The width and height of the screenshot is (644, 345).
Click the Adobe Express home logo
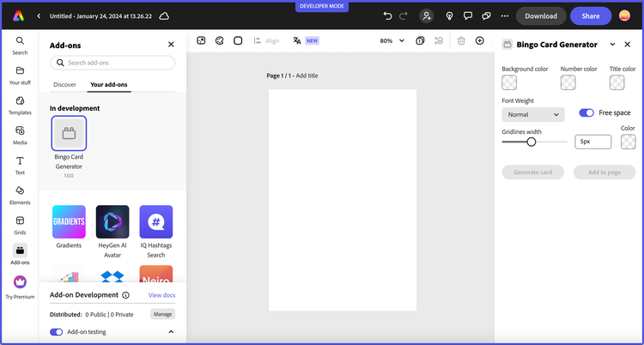point(19,16)
